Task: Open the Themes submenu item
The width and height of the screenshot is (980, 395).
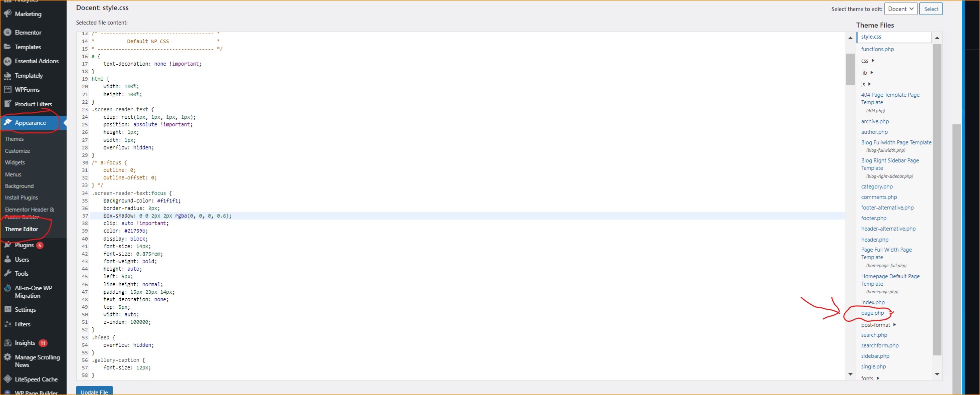Action: point(15,139)
